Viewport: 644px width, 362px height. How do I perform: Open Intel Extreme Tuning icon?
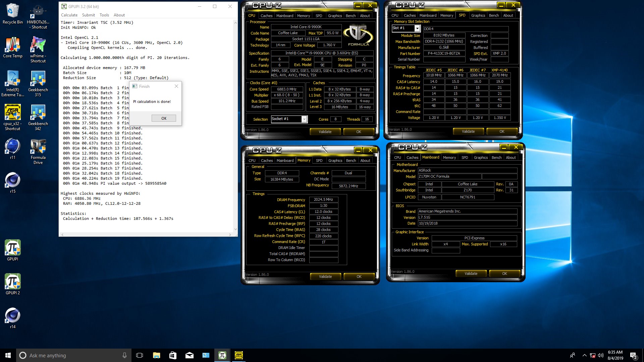point(12,83)
